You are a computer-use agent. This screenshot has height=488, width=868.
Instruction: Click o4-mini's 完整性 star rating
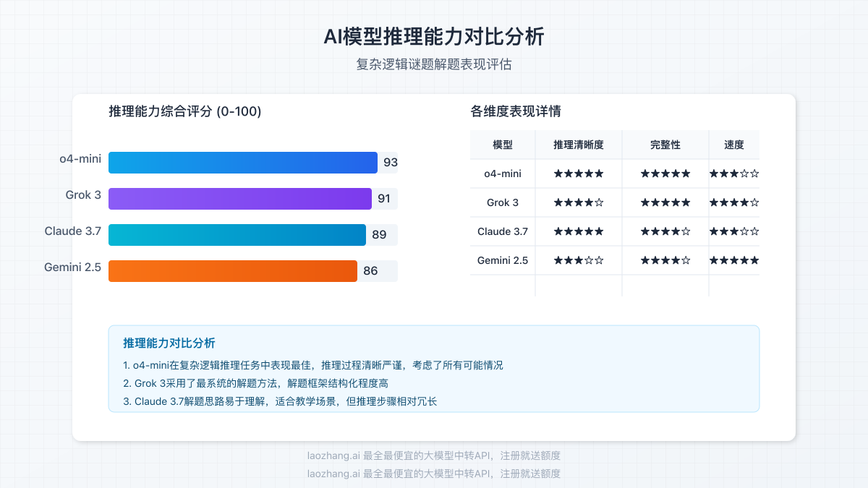pyautogui.click(x=665, y=174)
